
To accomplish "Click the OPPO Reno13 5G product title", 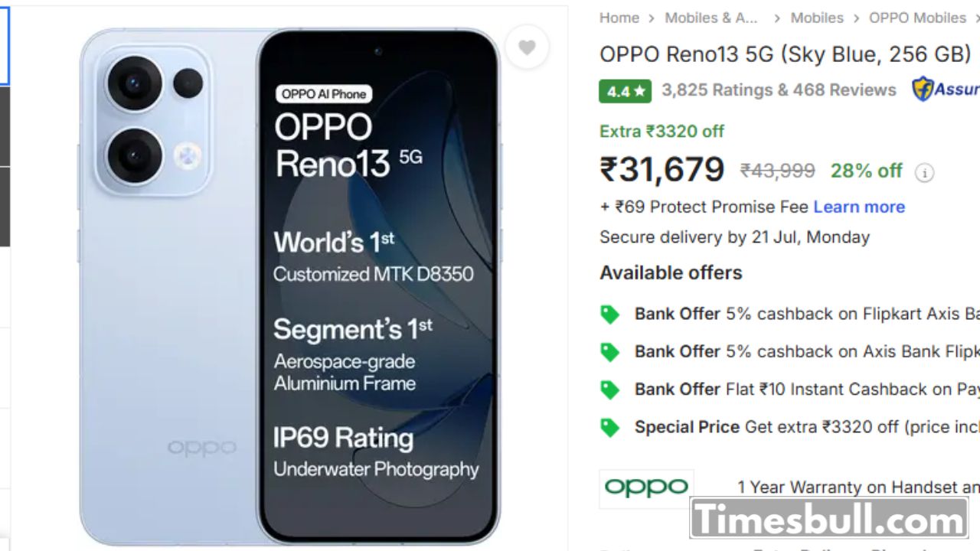I will (785, 54).
